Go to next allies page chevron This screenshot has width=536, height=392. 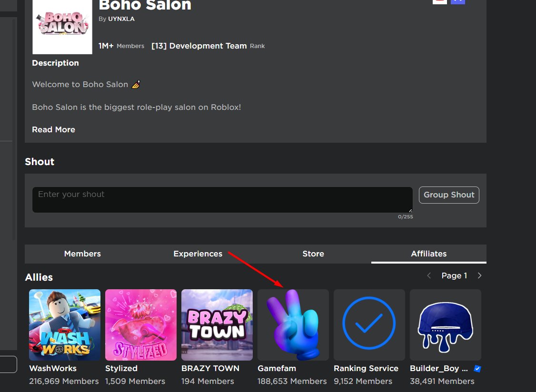coord(480,275)
